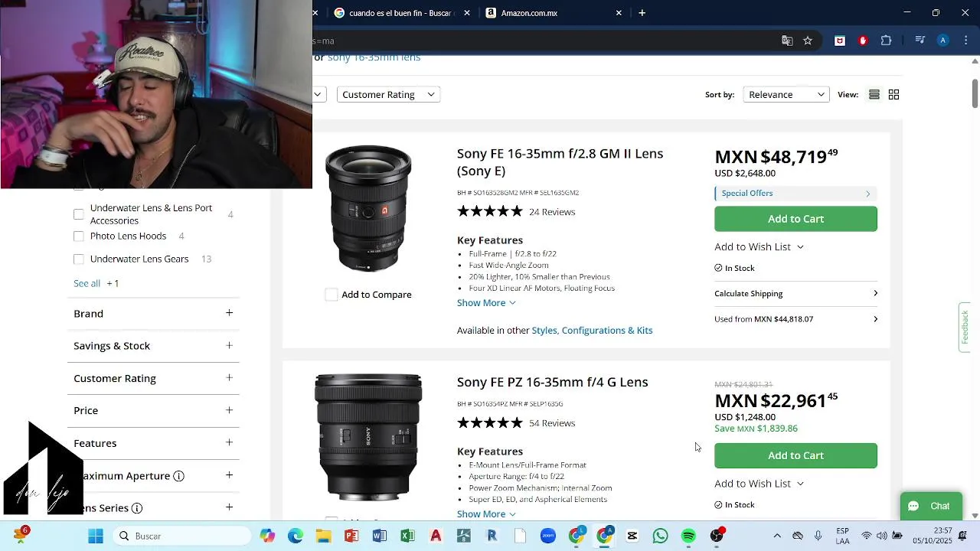Click the Sony GM II lens product thumbnail
This screenshot has width=980, height=551.
tap(368, 207)
